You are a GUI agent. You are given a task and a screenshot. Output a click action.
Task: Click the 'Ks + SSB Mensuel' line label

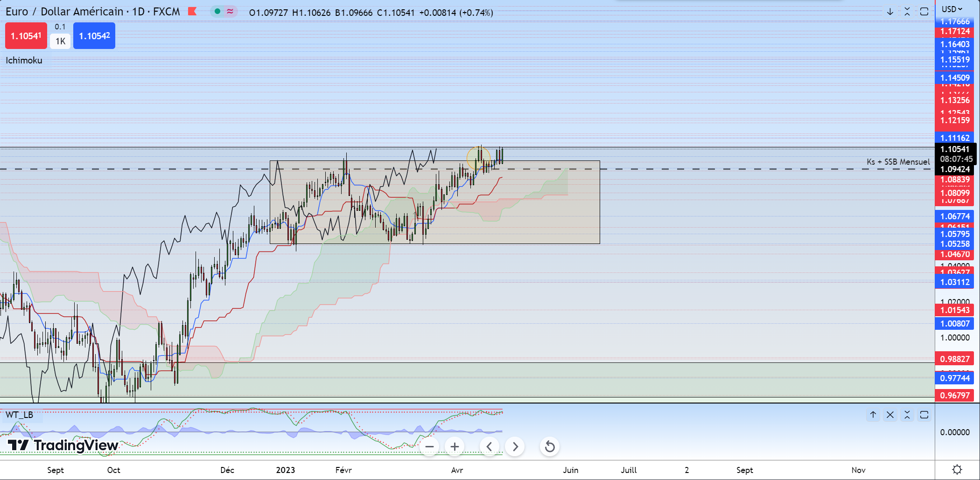point(898,162)
